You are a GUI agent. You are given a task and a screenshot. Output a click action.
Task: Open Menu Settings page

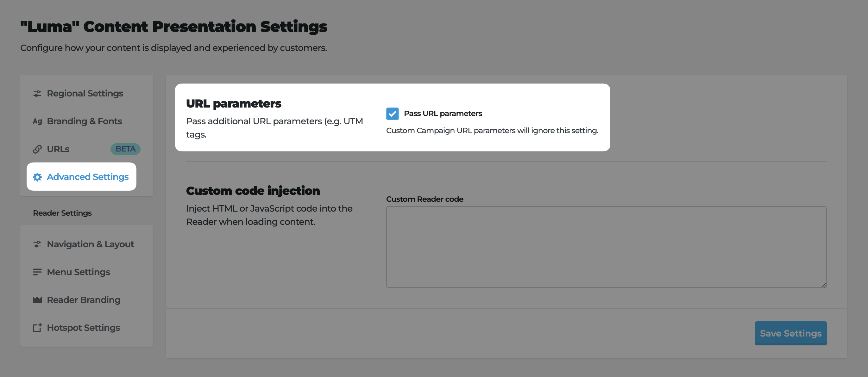pyautogui.click(x=78, y=272)
